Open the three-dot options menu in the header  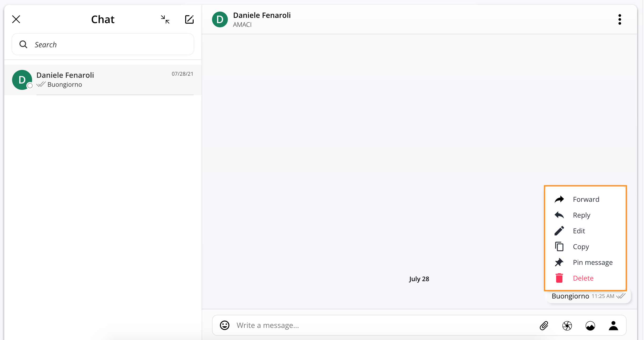pyautogui.click(x=620, y=19)
